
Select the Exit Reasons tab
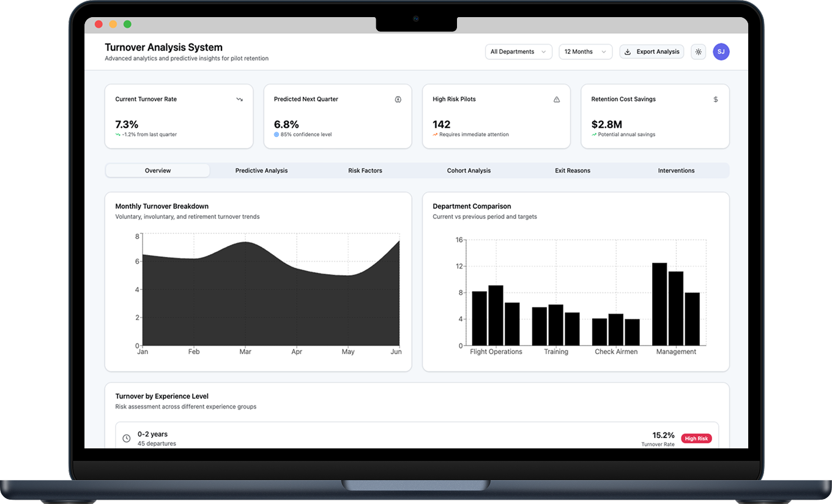click(573, 170)
